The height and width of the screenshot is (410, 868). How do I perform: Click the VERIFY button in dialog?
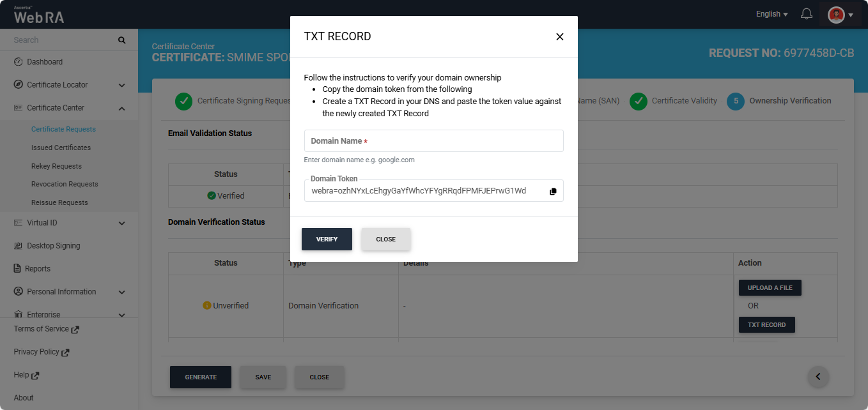tap(327, 239)
